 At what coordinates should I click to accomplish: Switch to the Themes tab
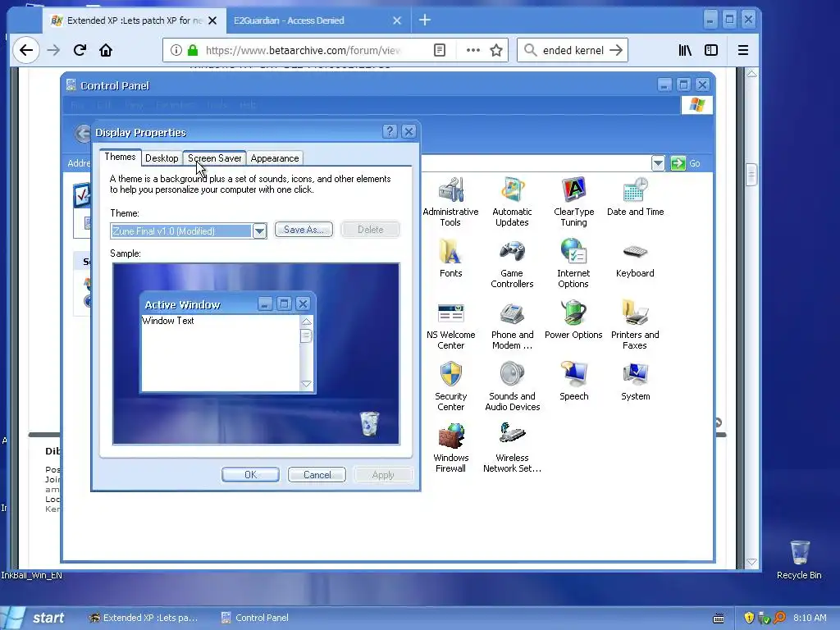point(120,157)
